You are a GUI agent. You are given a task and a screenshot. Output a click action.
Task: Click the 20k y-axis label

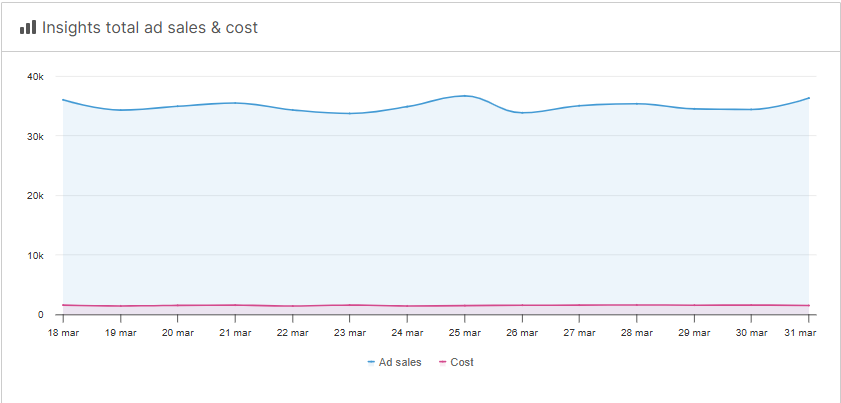[35, 196]
